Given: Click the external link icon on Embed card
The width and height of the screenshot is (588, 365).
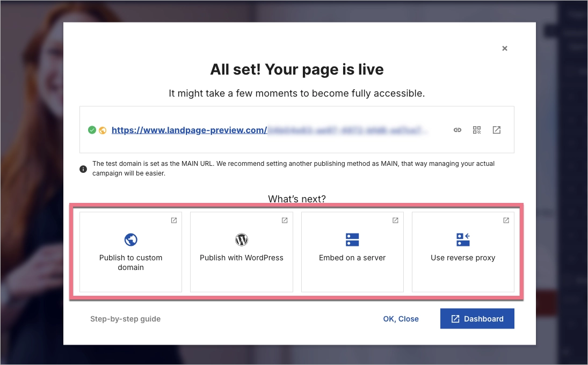Looking at the screenshot, I should click(x=395, y=220).
